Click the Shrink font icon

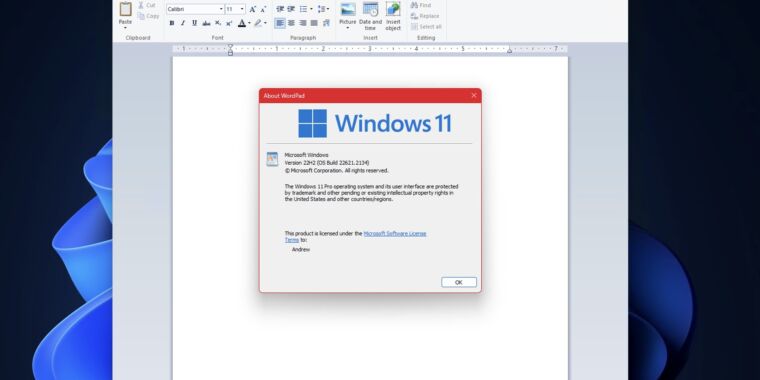pyautogui.click(x=263, y=9)
